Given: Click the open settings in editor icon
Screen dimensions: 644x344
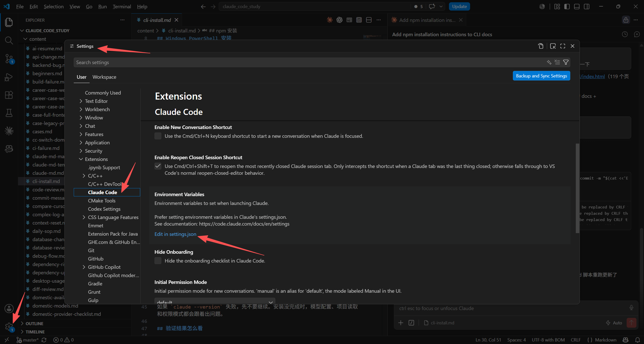Looking at the screenshot, I should pos(553,46).
